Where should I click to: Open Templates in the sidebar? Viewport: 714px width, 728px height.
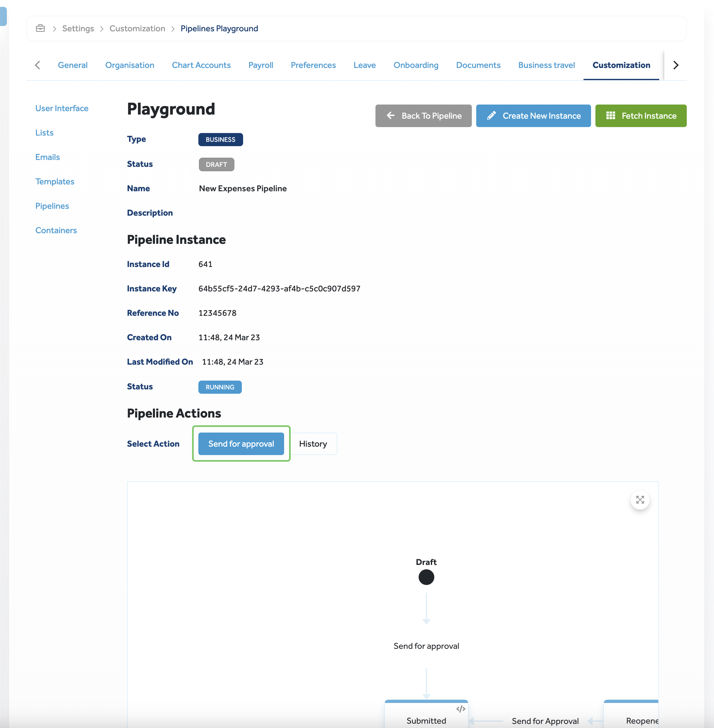click(55, 182)
